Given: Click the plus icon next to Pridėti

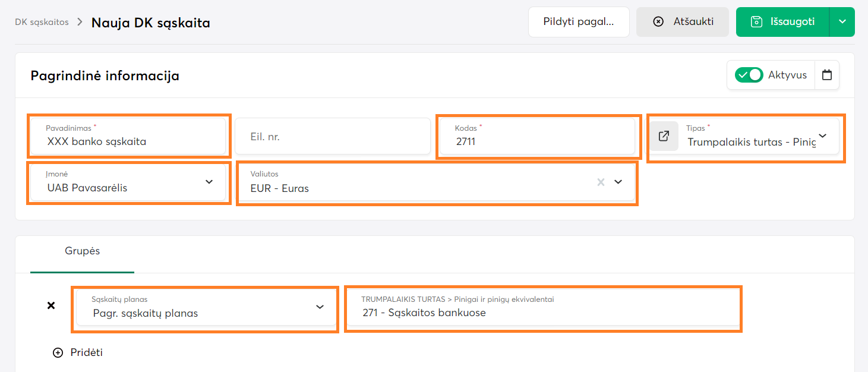Looking at the screenshot, I should (x=58, y=352).
